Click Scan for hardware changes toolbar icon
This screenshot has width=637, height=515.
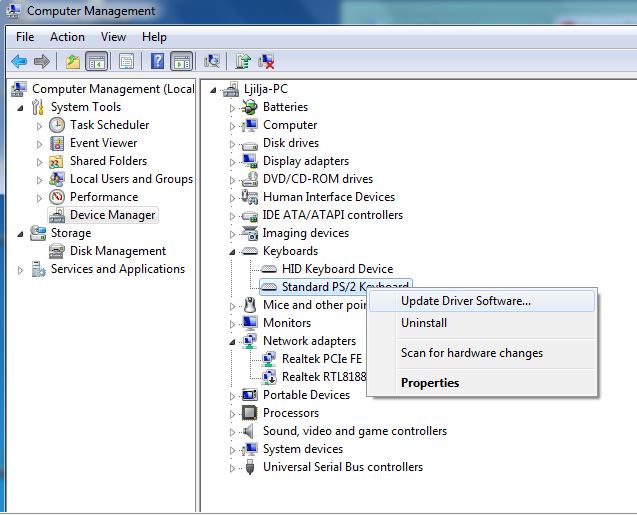pyautogui.click(x=211, y=62)
